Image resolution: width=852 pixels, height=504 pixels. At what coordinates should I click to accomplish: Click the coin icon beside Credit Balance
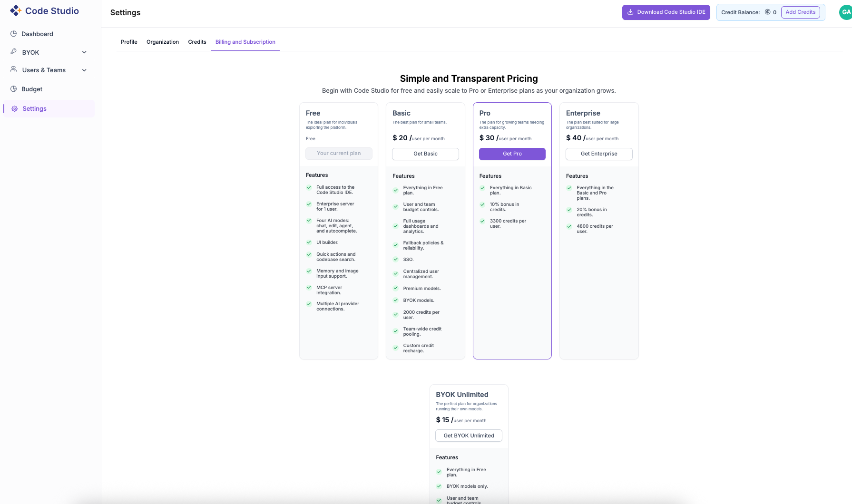pos(767,12)
